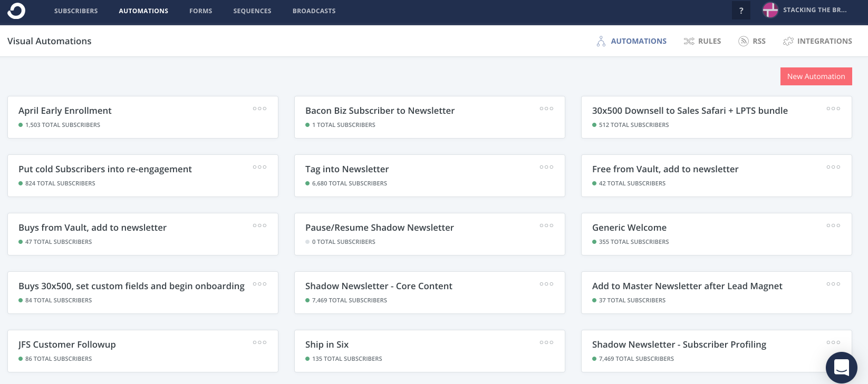
Task: Open options menu for Tag into Newsletter
Action: click(546, 167)
